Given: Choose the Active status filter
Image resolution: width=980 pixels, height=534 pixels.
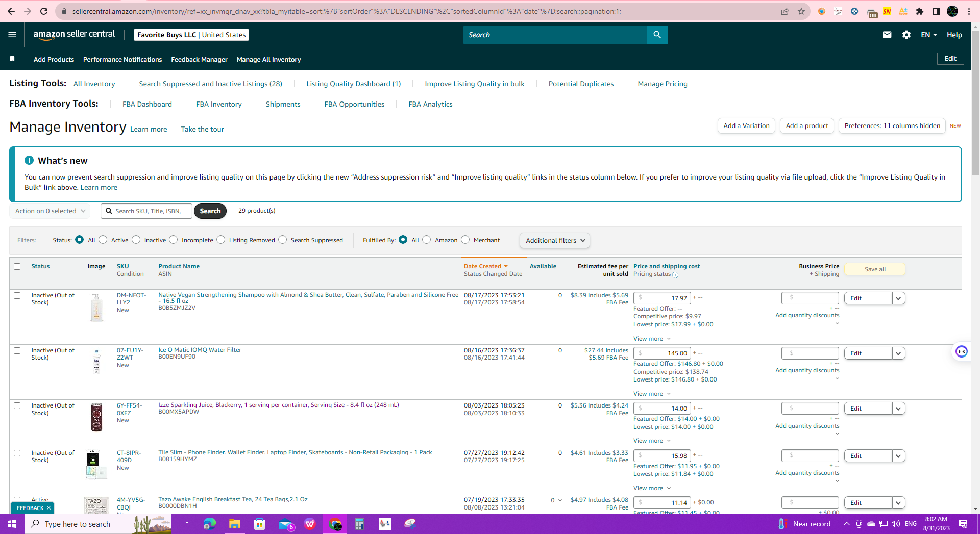Looking at the screenshot, I should 103,240.
